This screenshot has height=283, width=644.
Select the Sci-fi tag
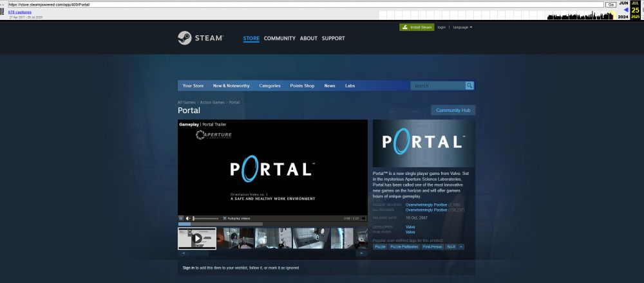tap(451, 246)
